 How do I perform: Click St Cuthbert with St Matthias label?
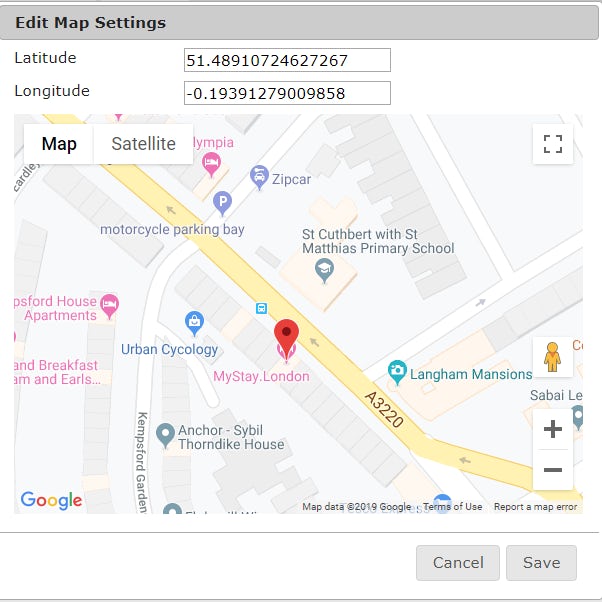pos(378,241)
